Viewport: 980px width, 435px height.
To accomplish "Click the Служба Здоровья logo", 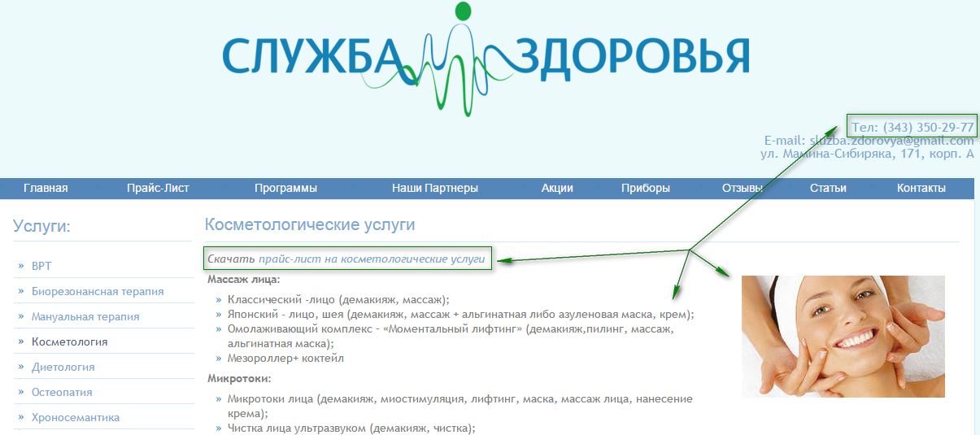I will tap(486, 59).
